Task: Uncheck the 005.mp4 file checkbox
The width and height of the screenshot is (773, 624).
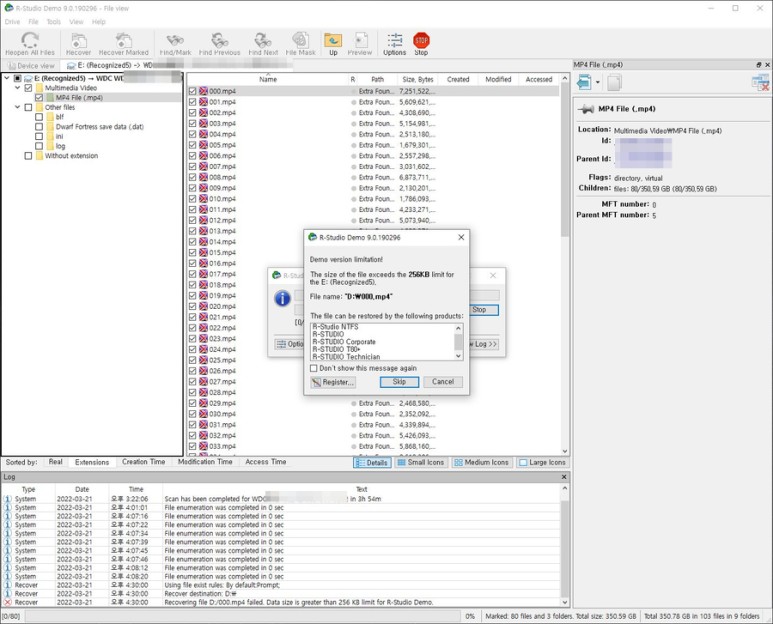Action: (192, 145)
